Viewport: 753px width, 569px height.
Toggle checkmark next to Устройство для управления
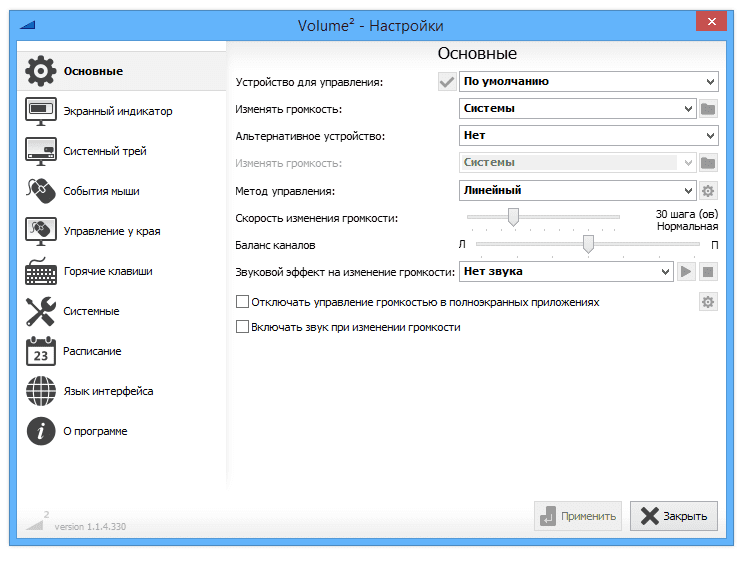(x=446, y=82)
